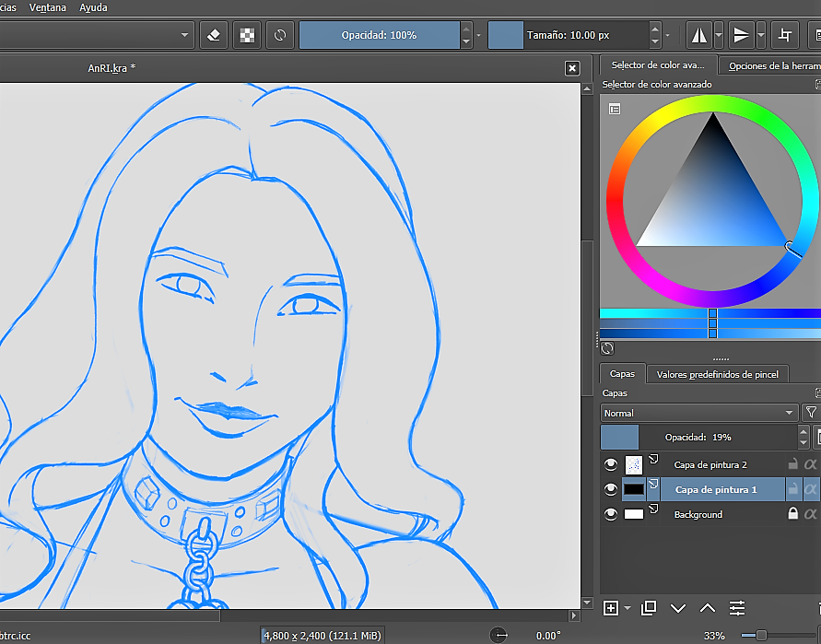Screen dimensions: 821x644
Task: Open opacity slider options arrow
Action: 478,36
